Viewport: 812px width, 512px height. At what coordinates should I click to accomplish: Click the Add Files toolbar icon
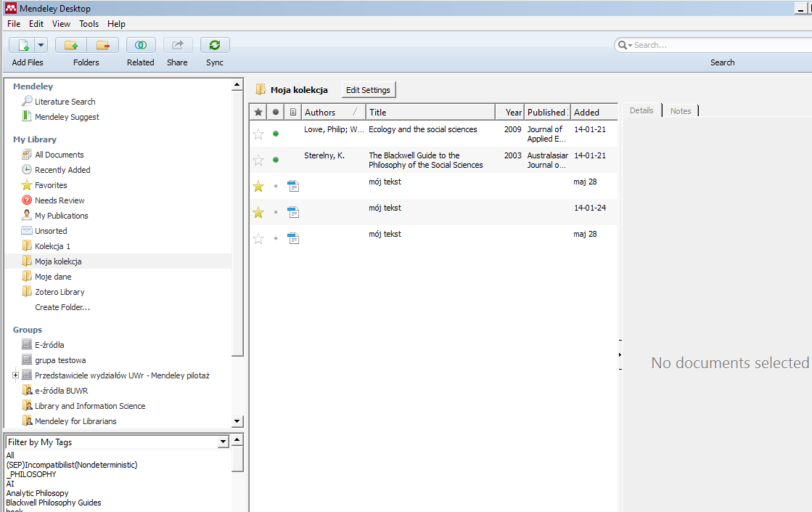point(22,45)
